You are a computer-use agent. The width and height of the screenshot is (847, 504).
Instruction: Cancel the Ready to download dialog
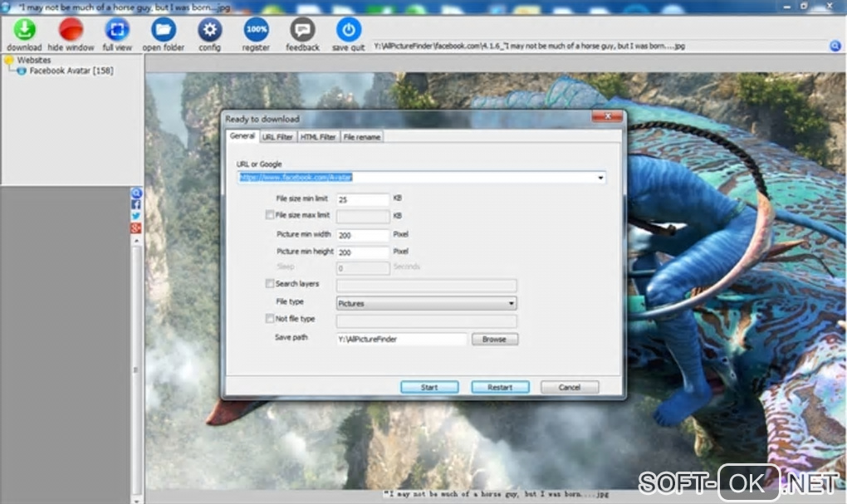coord(570,387)
